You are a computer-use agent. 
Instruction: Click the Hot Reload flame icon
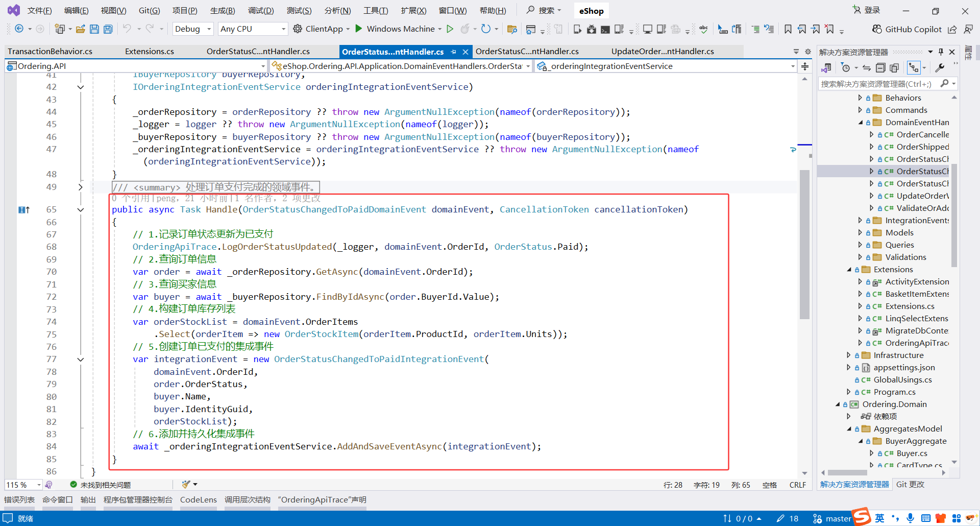(x=464, y=29)
